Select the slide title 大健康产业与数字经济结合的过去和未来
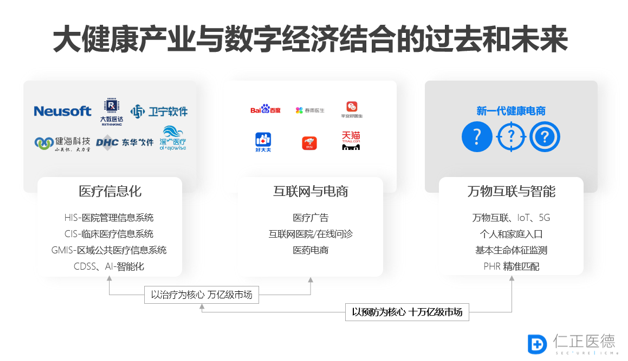The width and height of the screenshot is (628, 361). [310, 39]
